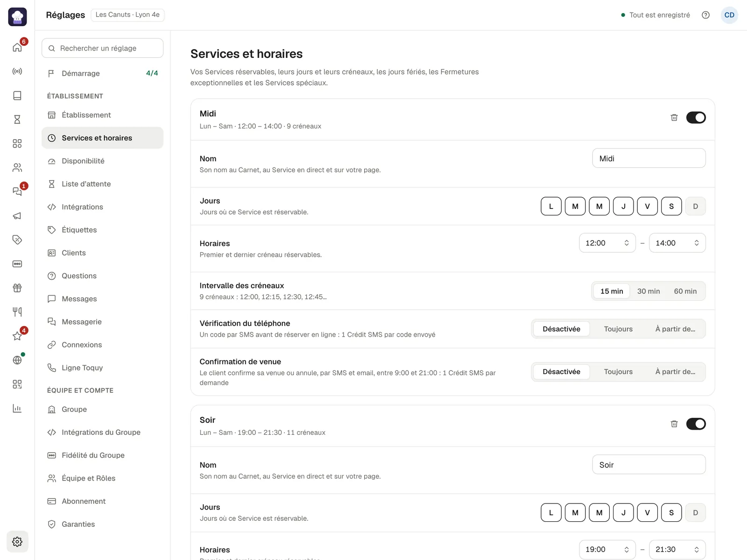Viewport: 747px width, 560px height.
Task: Select the 60 min slot interval
Action: [685, 291]
